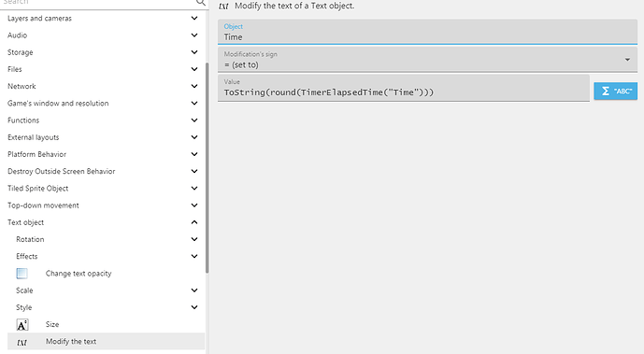This screenshot has height=354, width=644.
Task: Click the Size action icon
Action: pos(22,325)
